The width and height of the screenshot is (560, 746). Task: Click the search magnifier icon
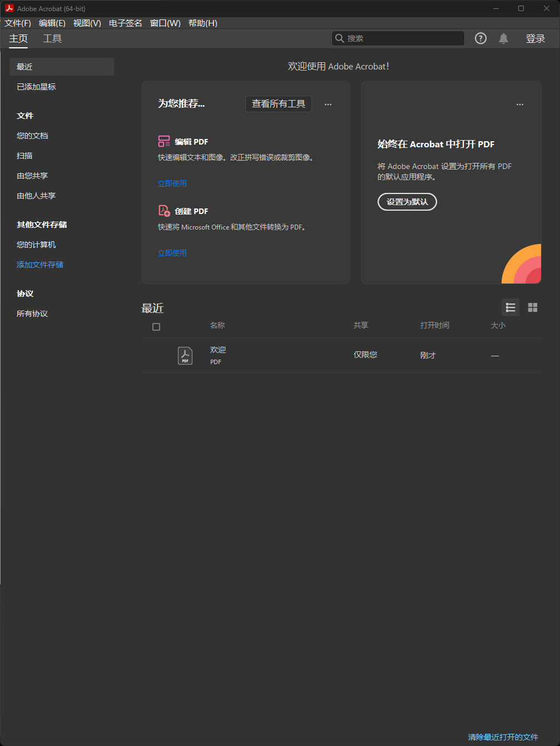[339, 38]
